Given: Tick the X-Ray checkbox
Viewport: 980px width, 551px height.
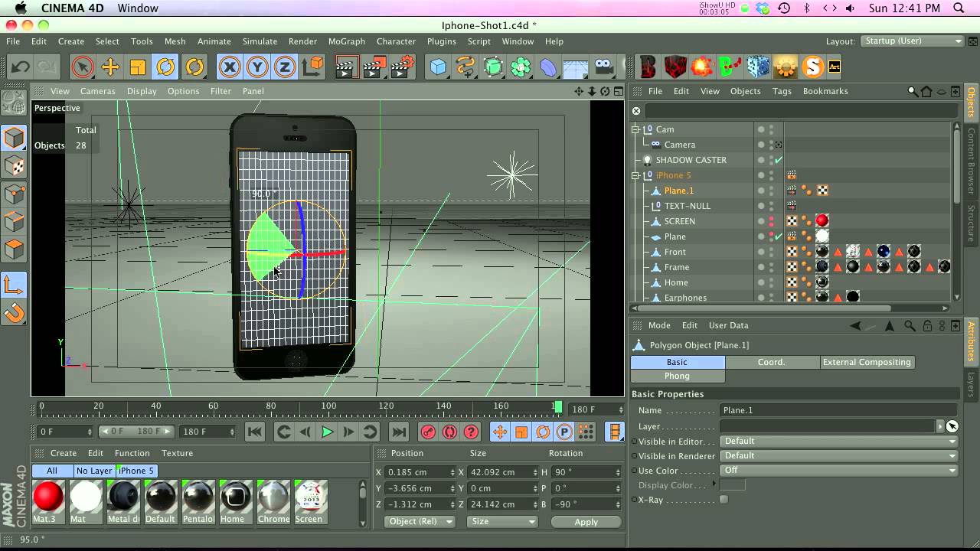Looking at the screenshot, I should point(724,500).
